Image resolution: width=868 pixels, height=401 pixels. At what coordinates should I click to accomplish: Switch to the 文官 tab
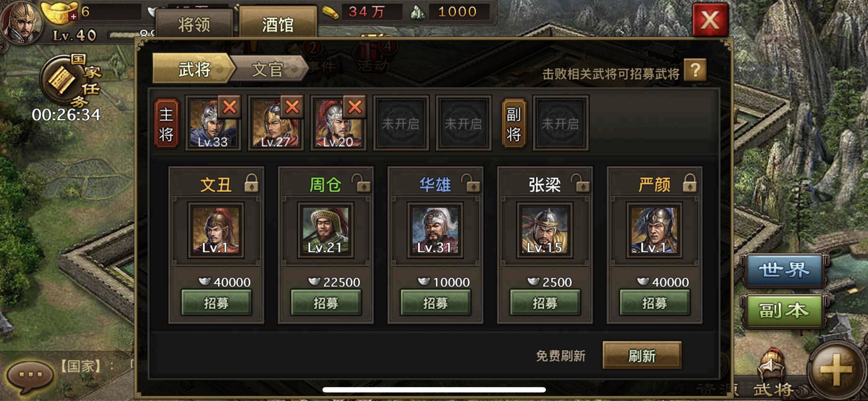click(268, 69)
